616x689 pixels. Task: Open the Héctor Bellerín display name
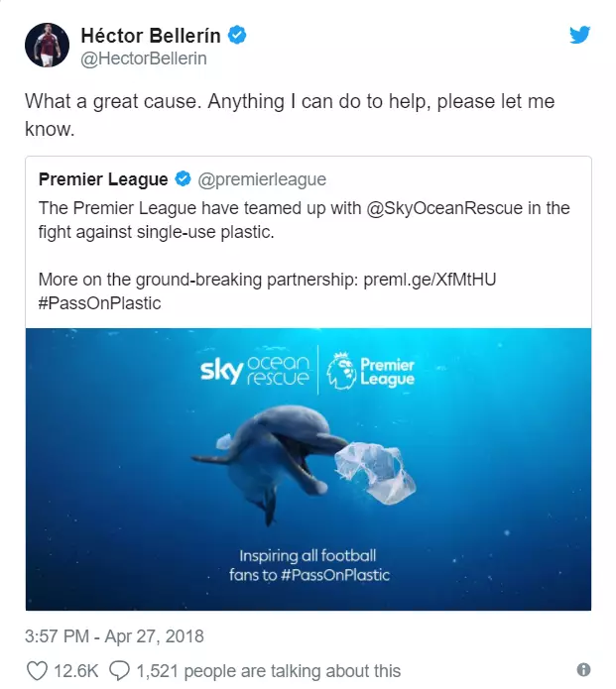151,36
